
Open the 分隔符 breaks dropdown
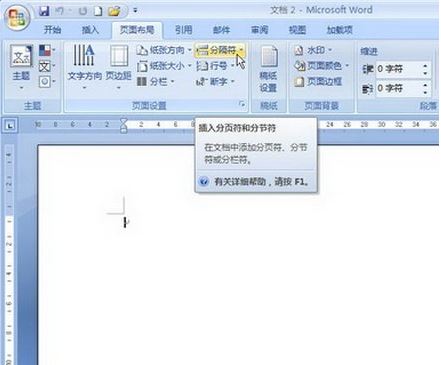[x=220, y=50]
